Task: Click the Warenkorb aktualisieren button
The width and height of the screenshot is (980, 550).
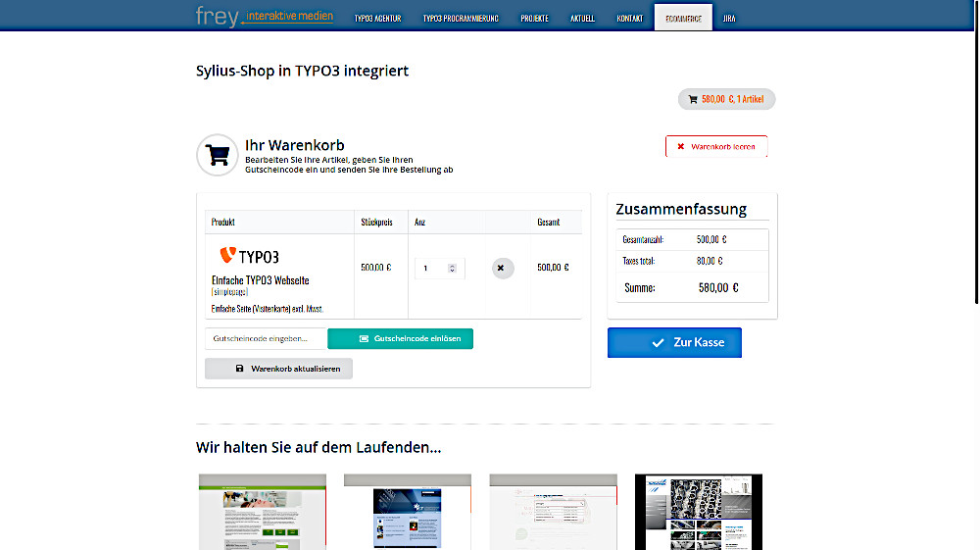Action: pos(278,369)
